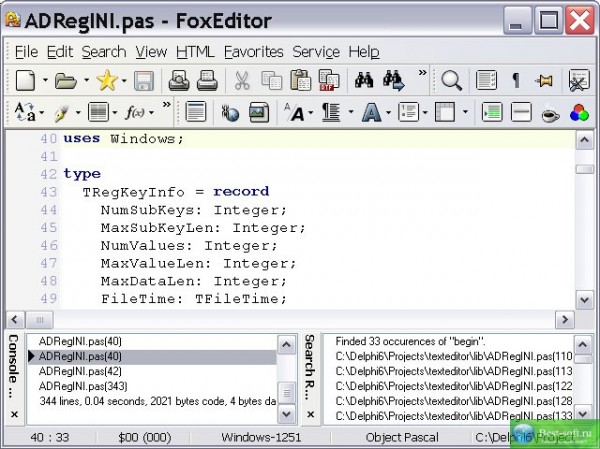The image size is (600, 449).
Task: Click the yellow star favorites icon
Action: [107, 80]
